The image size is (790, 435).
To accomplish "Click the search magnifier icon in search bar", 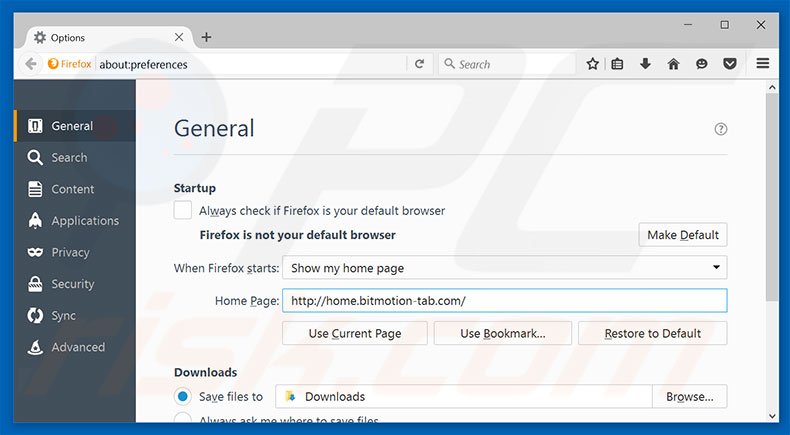I will pyautogui.click(x=449, y=64).
